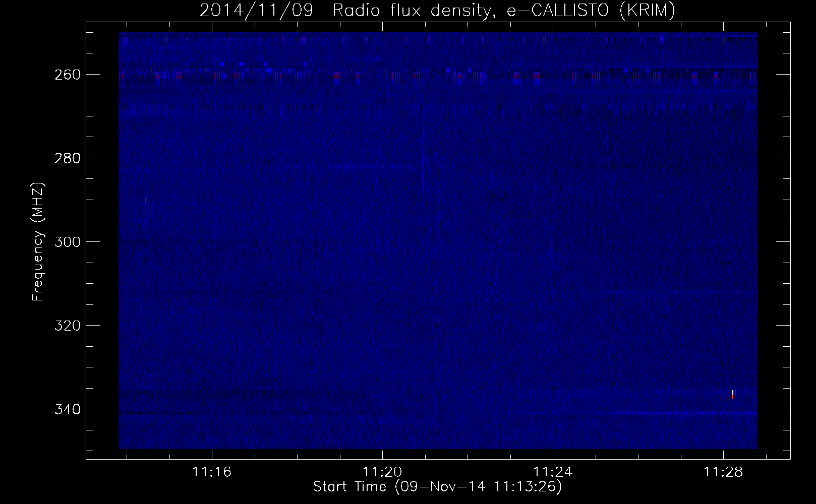Screen dimensions: 816x504
Task: Click the 11:20 time tick label
Action: point(383,472)
